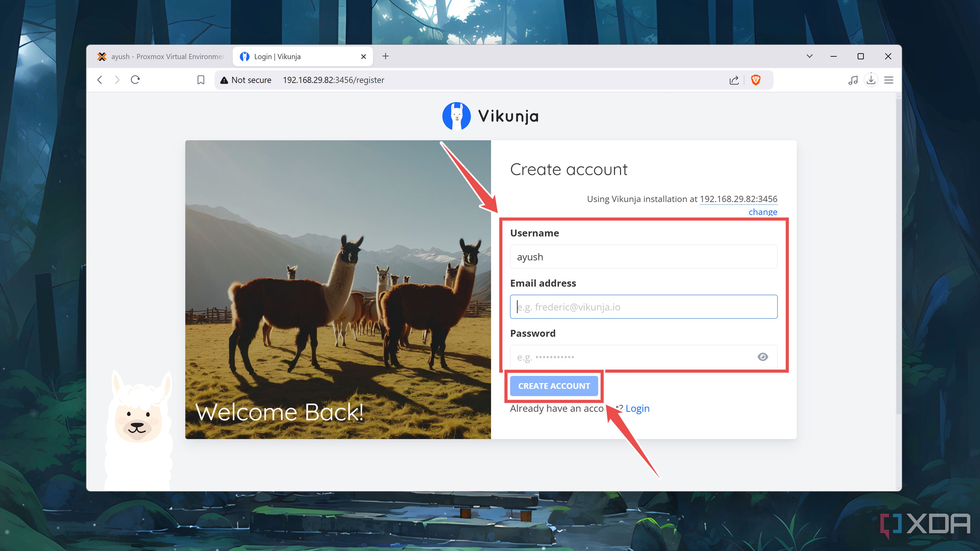This screenshot has height=551, width=980.
Task: Click the forward navigation arrow
Action: 117,80
